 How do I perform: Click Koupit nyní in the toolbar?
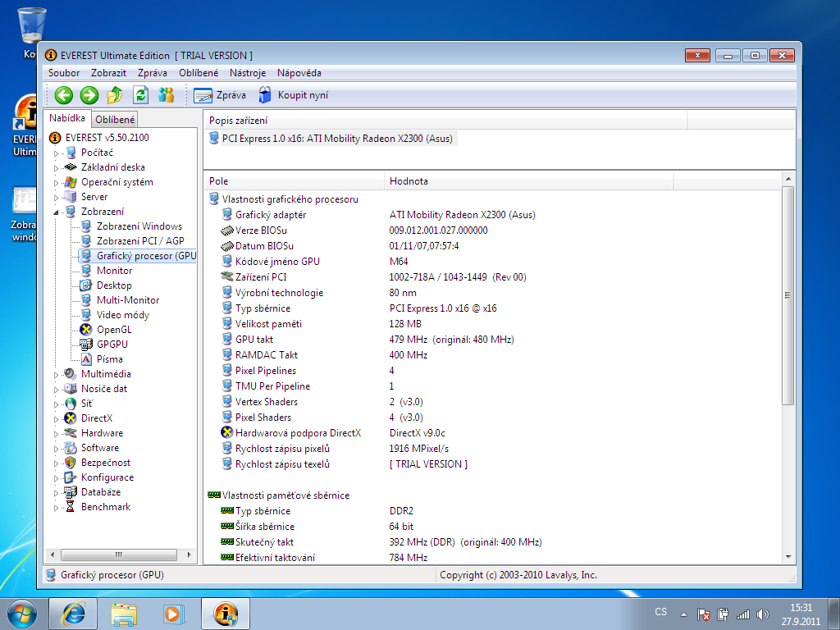[293, 95]
